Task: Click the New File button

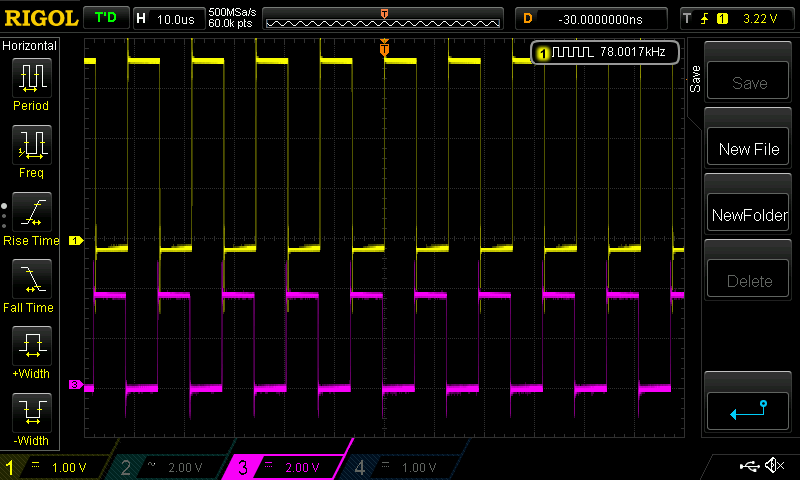Action: pyautogui.click(x=748, y=147)
